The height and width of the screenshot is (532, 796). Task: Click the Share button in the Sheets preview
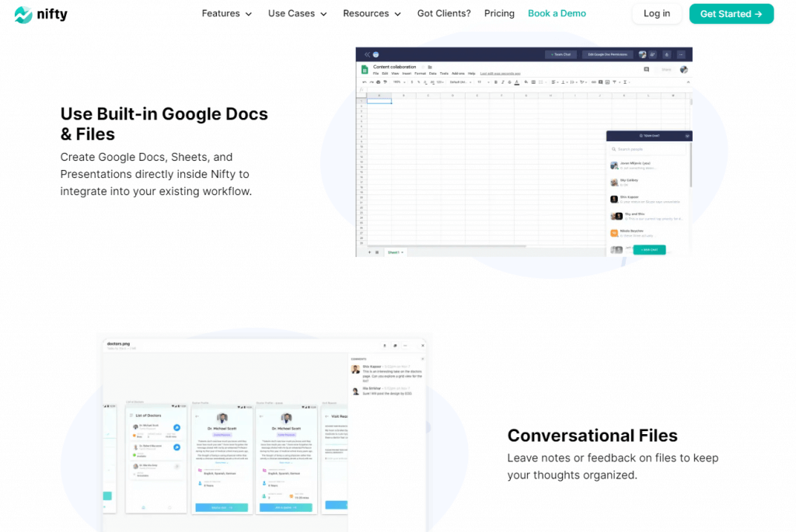pyautogui.click(x=665, y=69)
